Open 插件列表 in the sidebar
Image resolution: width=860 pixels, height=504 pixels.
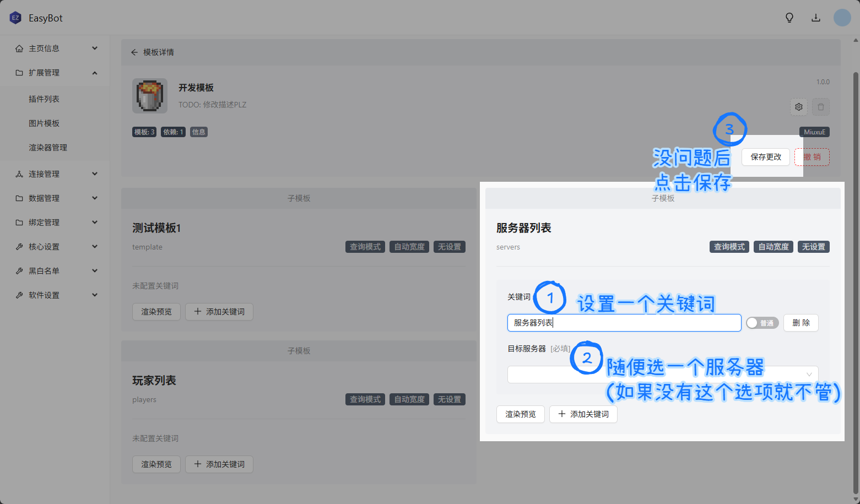pos(44,99)
